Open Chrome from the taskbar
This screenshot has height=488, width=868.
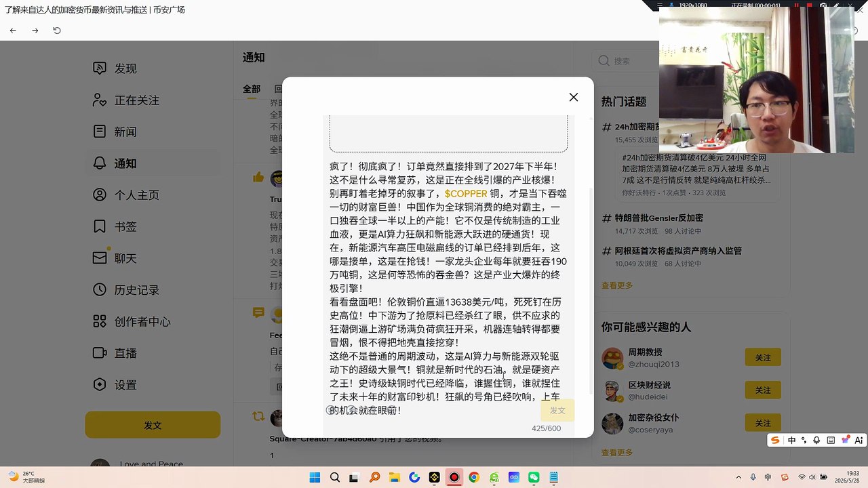tap(474, 477)
